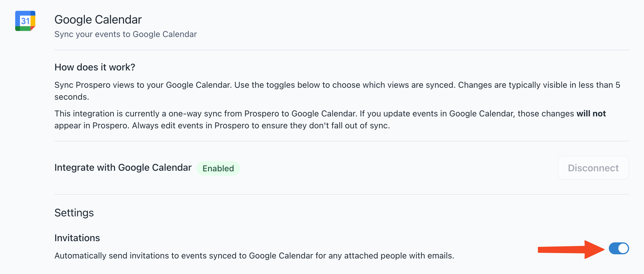Viewport: 644px width, 274px height.
Task: Click the Settings section heading
Action: pyautogui.click(x=74, y=213)
